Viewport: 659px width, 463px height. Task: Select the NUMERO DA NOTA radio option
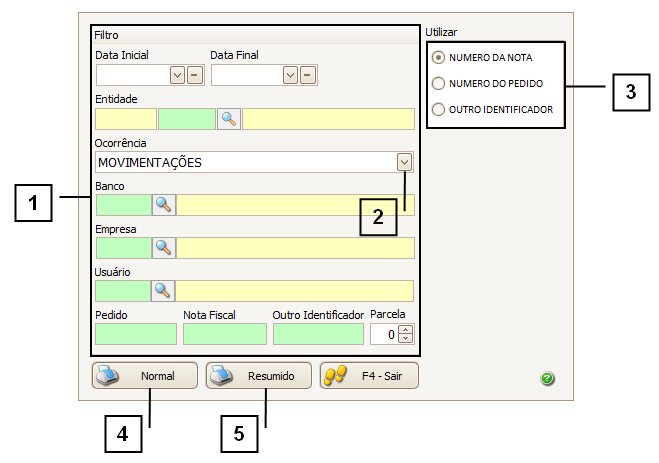coord(437,59)
